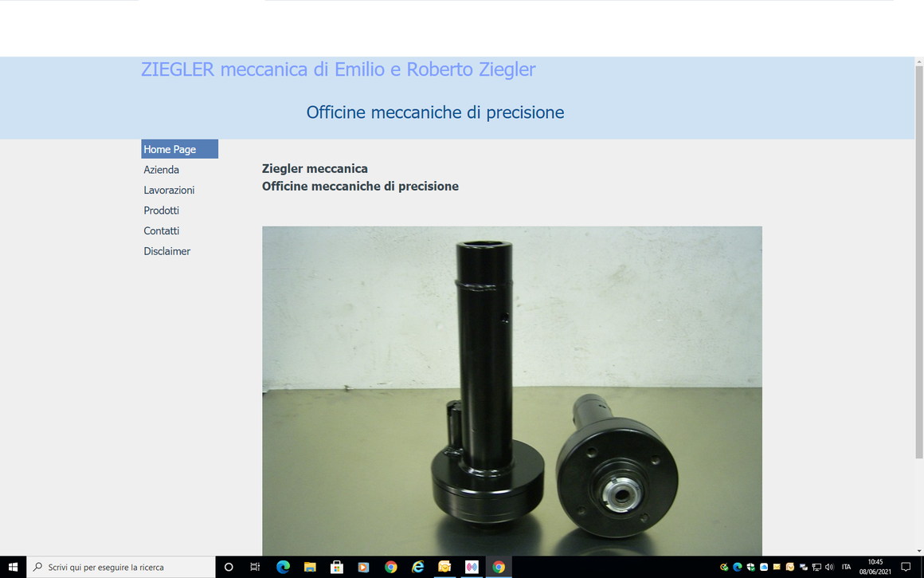Open the Outlook mail taskbar icon
Image resolution: width=924 pixels, height=578 pixels.
[x=444, y=567]
